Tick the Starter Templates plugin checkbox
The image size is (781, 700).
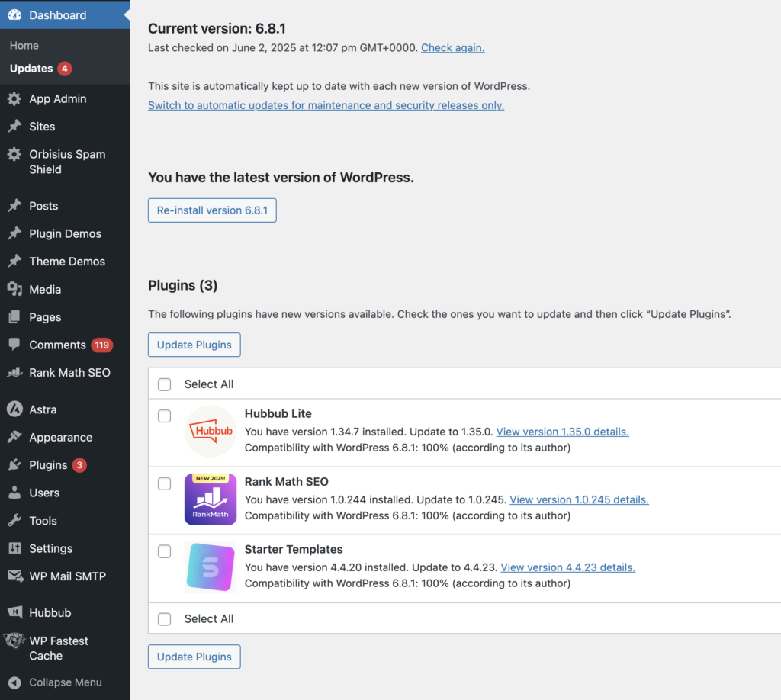pos(164,552)
